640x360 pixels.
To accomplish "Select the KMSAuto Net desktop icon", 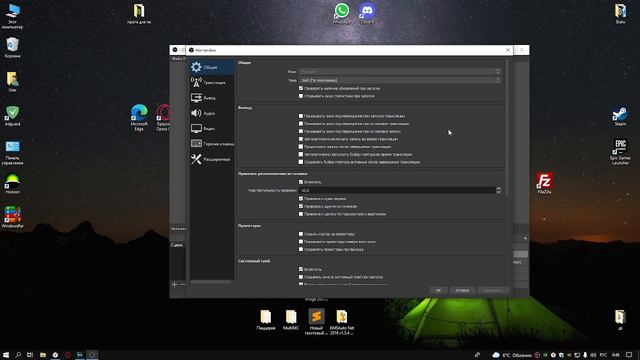I will (342, 322).
